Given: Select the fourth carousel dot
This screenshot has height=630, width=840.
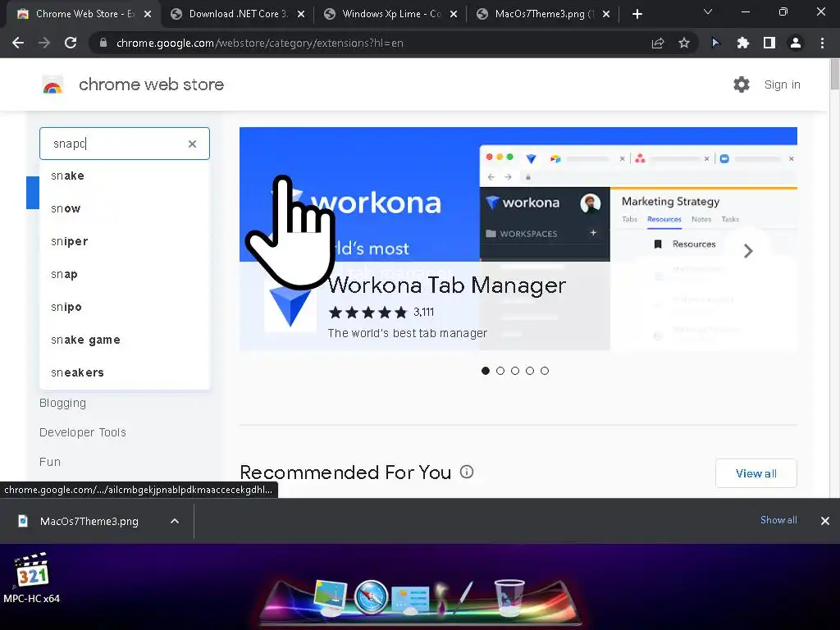Looking at the screenshot, I should [x=530, y=371].
